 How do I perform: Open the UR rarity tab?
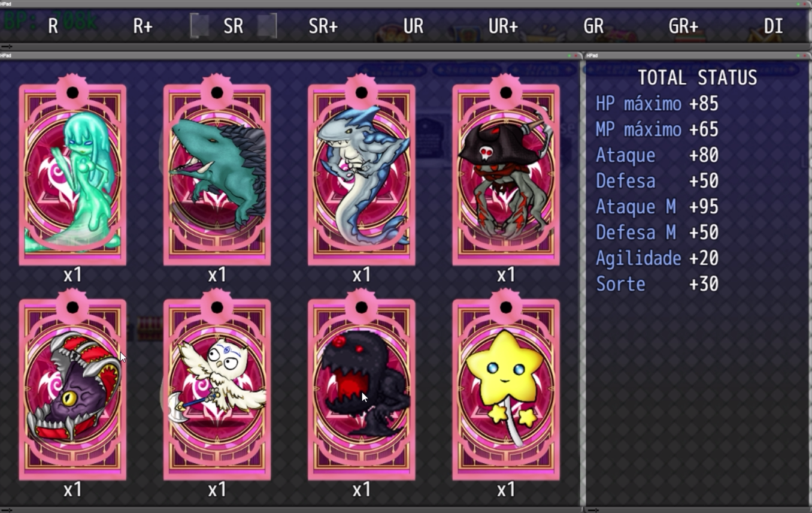(x=414, y=26)
